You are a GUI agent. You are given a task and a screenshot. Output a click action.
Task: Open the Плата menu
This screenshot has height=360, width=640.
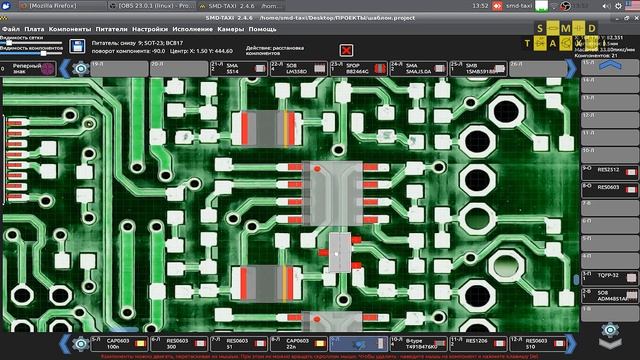(34, 29)
